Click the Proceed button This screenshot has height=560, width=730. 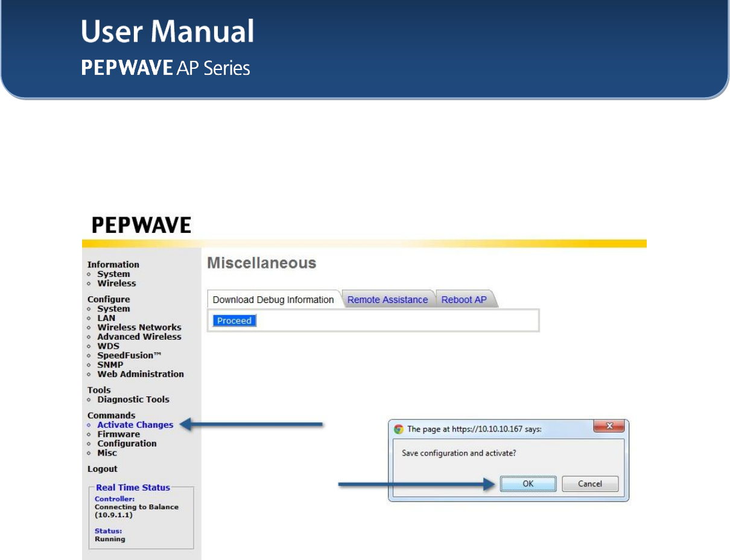234,321
